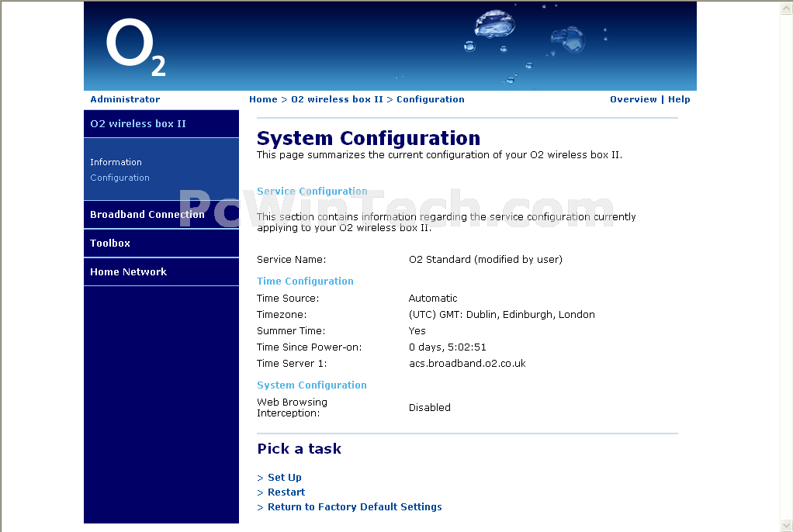
Task: Click the scrollbar down arrow
Action: pyautogui.click(x=787, y=525)
